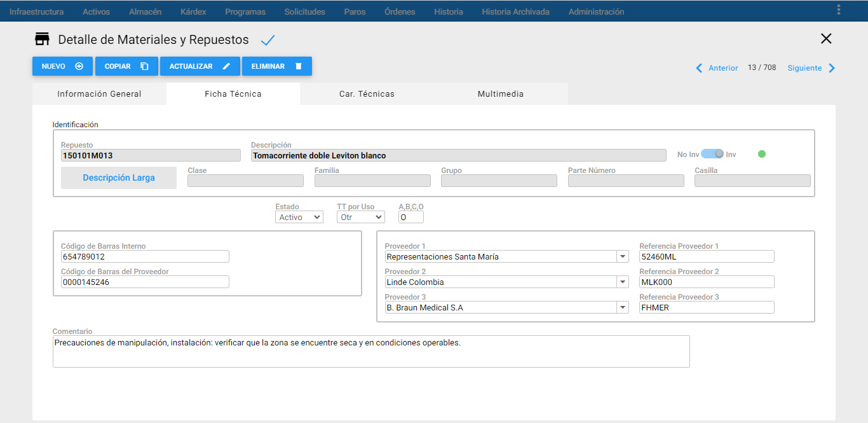Screen dimensions: 868x423
Task: Click the Proveedor 3 text 'B. Braun Medical S.A'
Action: point(425,308)
